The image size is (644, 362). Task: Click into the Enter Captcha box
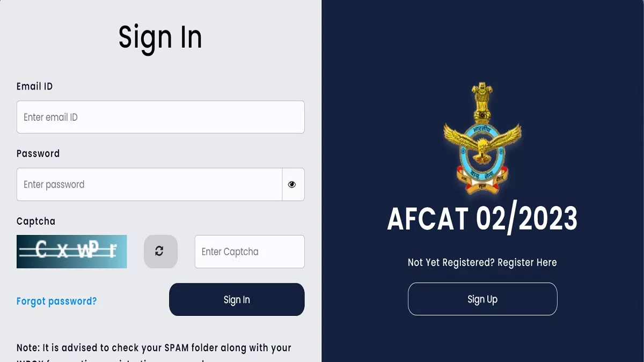[250, 252]
